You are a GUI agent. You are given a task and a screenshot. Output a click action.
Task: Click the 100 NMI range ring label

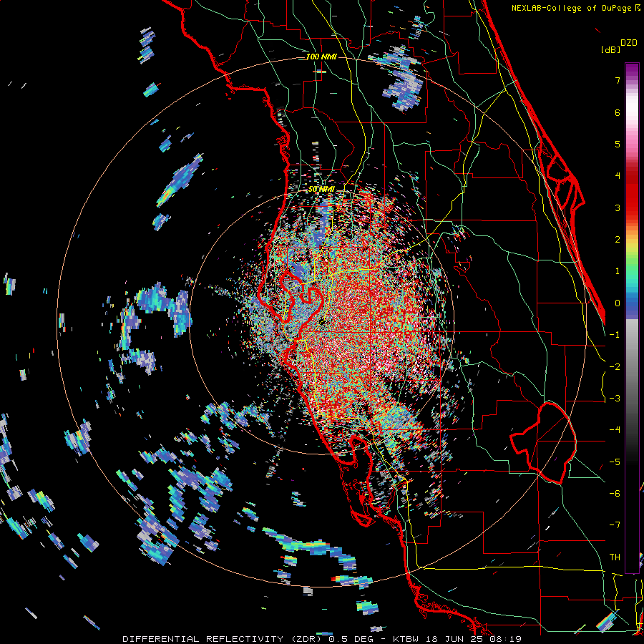321,57
